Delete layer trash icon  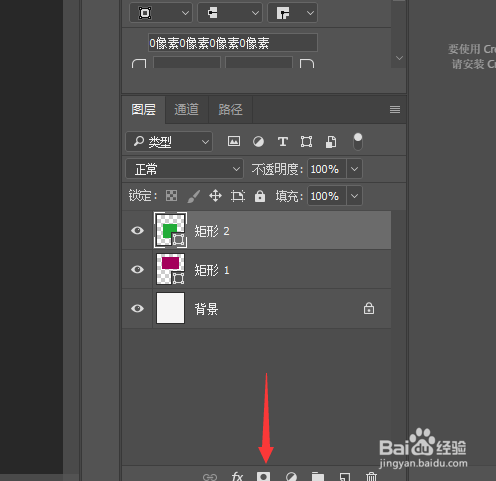tap(371, 476)
